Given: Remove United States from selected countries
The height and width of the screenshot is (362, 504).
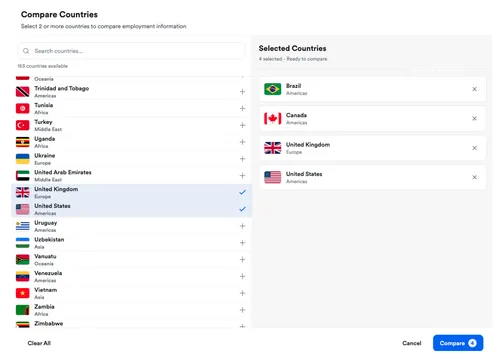Looking at the screenshot, I should point(474,177).
